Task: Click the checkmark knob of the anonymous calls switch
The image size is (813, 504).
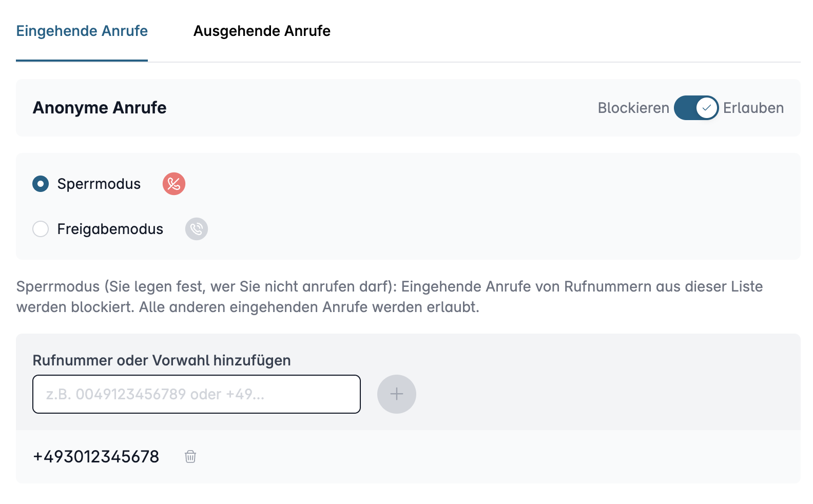Action: coord(707,108)
